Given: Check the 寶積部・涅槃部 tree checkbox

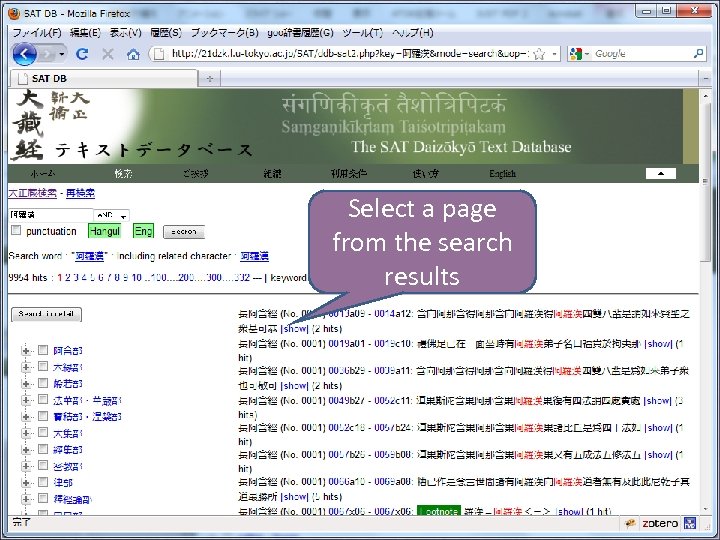Looking at the screenshot, I should click(x=43, y=416).
